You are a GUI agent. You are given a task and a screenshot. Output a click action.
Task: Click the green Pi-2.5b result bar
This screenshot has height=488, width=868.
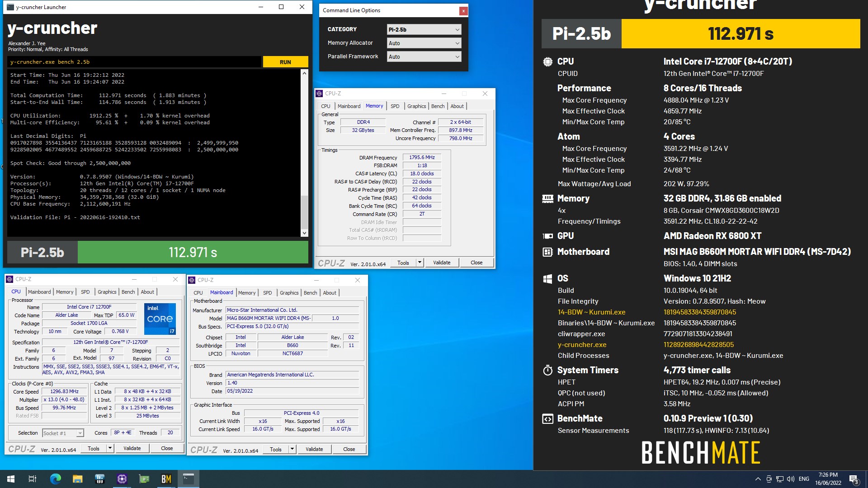(x=193, y=252)
